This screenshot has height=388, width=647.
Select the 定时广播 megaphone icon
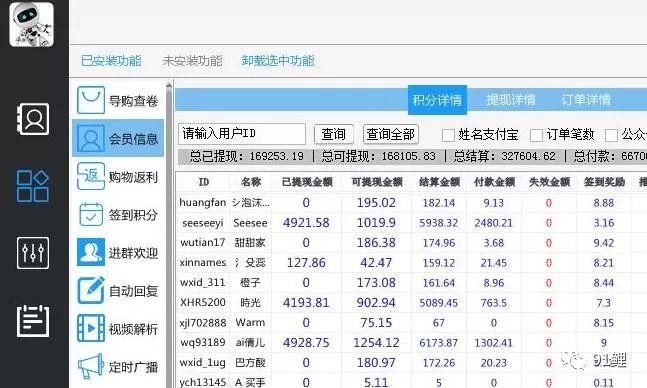(x=91, y=366)
